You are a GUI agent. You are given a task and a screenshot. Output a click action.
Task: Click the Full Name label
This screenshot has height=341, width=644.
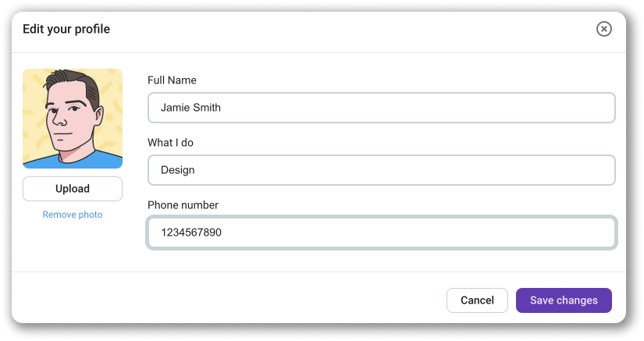point(172,80)
